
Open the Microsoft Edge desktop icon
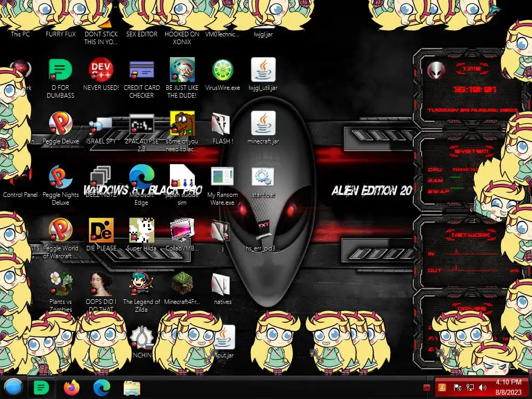(141, 177)
